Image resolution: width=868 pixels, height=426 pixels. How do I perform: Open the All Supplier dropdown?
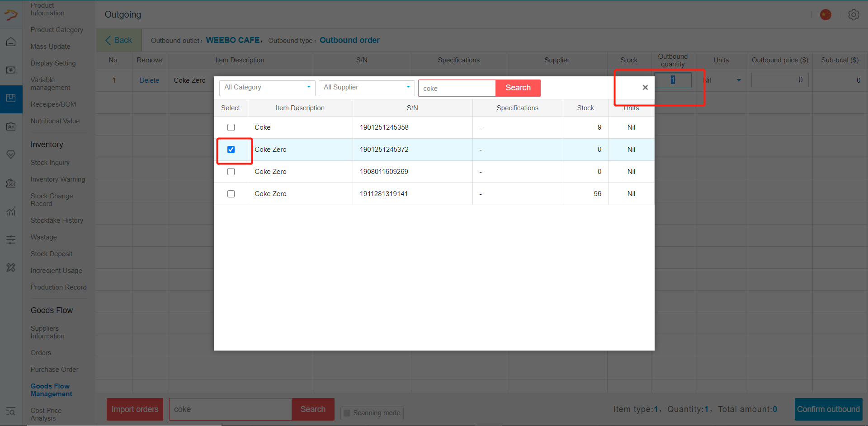(367, 88)
